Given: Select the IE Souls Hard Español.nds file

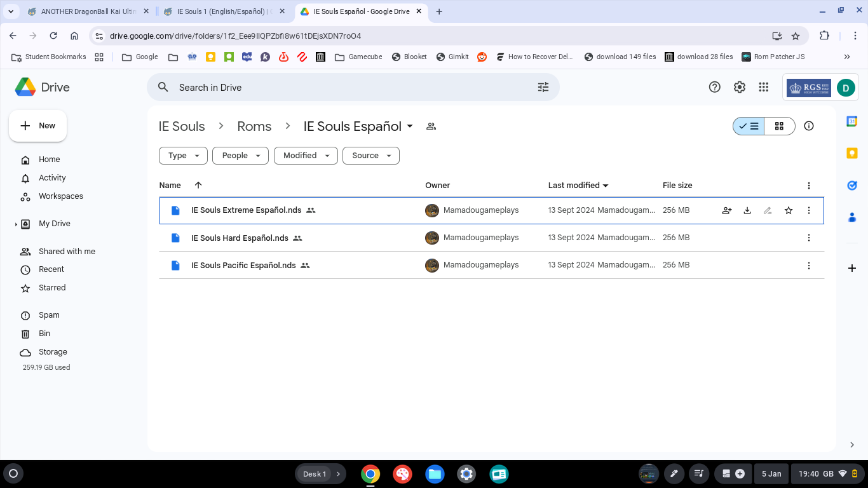Looking at the screenshot, I should [x=492, y=238].
